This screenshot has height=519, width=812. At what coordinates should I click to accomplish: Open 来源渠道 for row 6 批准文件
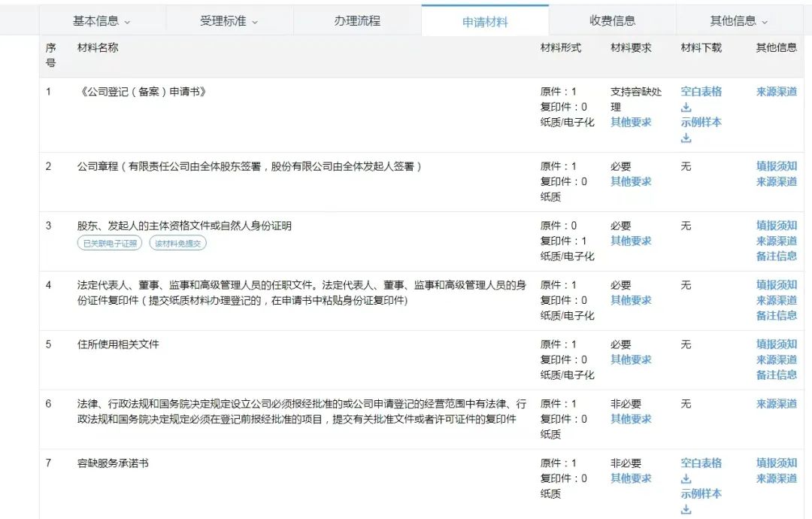[776, 403]
